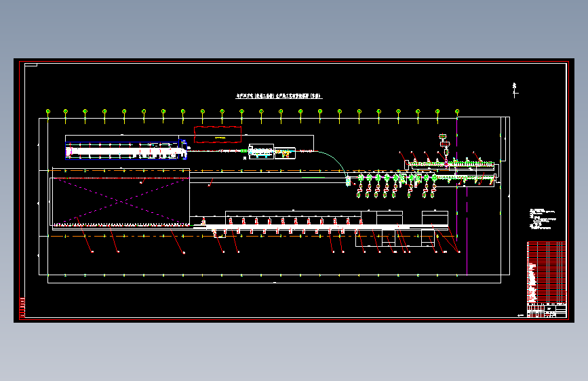The height and width of the screenshot is (381, 588).
Task: Select the box containing red and yellow parts
Action: pos(285,153)
